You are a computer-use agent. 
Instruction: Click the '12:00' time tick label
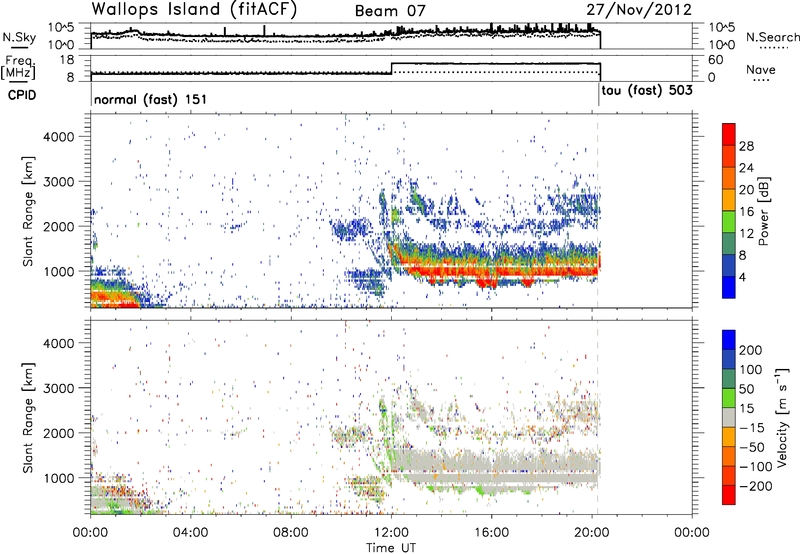pos(391,533)
